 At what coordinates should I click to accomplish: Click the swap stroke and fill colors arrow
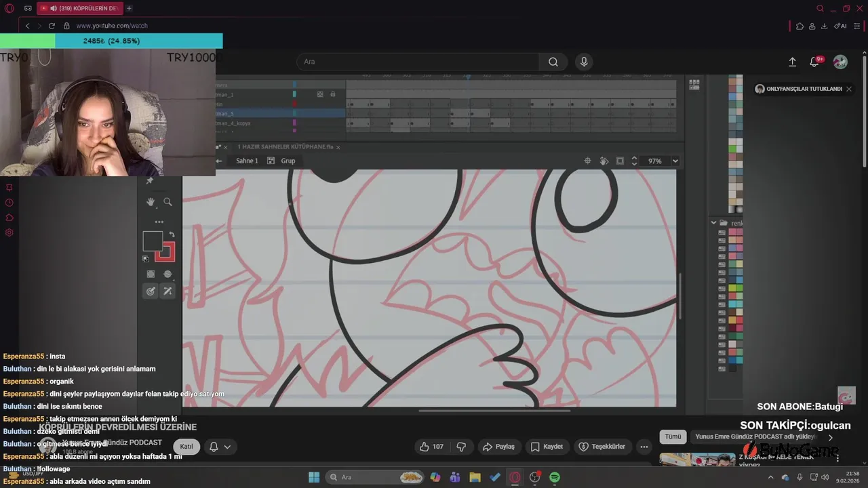pyautogui.click(x=172, y=235)
